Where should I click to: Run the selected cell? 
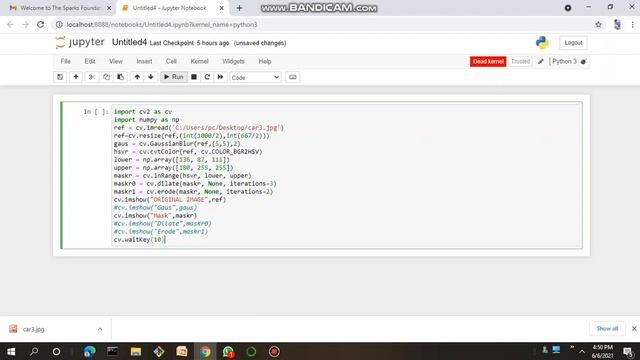(x=174, y=77)
